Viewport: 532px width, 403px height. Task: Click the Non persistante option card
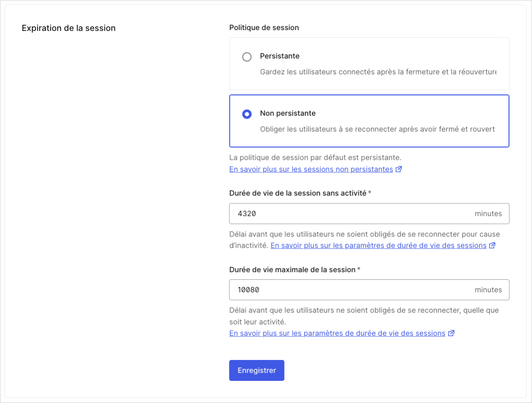[x=369, y=121]
